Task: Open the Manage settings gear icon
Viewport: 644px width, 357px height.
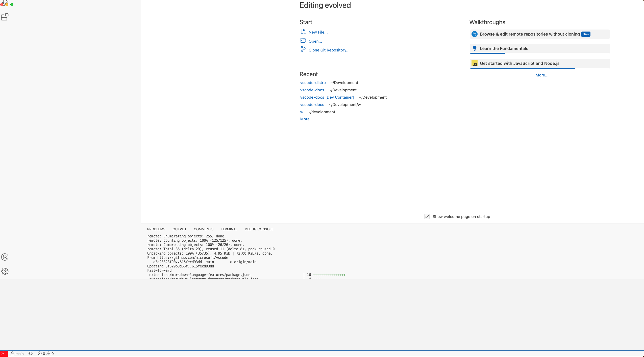Action: pyautogui.click(x=5, y=271)
